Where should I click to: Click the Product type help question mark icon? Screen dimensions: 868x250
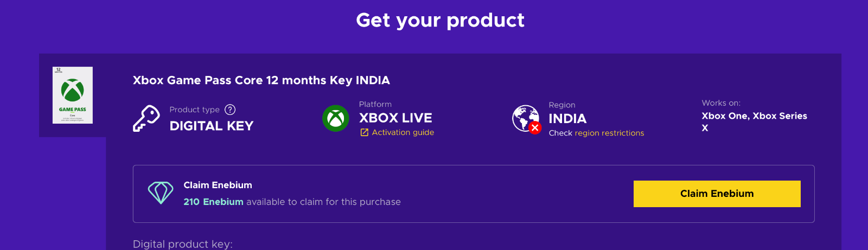(230, 110)
